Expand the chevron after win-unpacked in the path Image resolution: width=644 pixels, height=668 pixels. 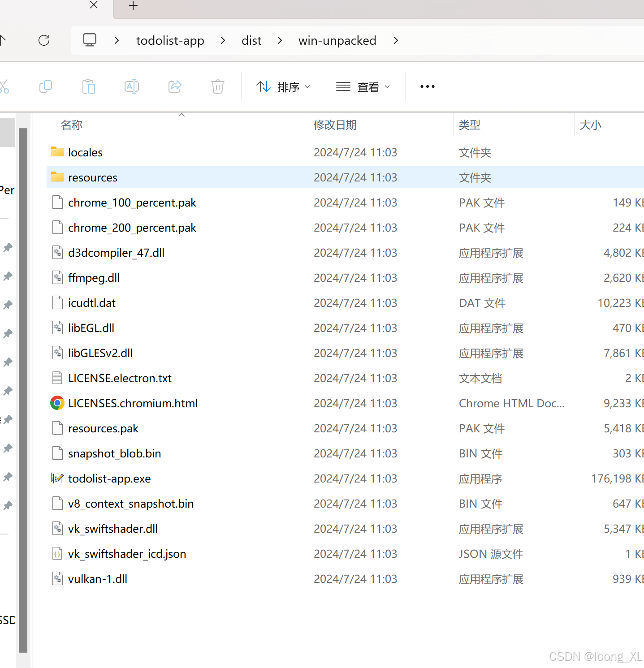pyautogui.click(x=396, y=40)
